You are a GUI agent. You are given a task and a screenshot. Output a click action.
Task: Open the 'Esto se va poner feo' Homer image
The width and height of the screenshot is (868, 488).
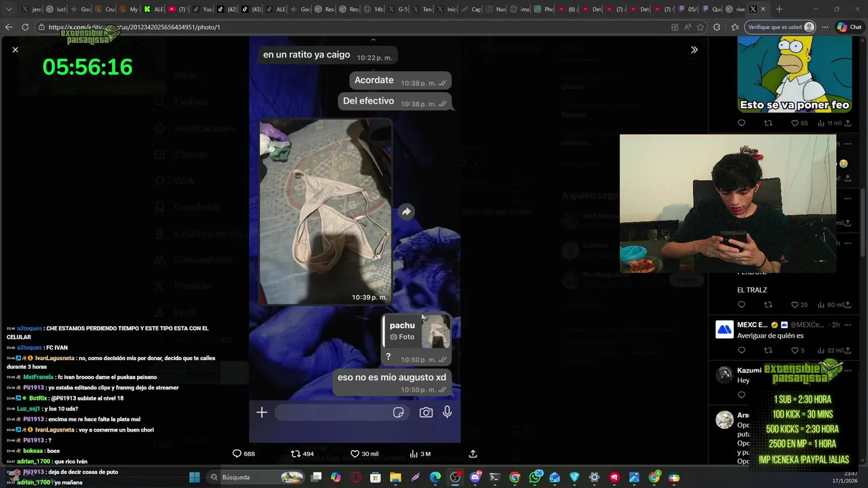[x=794, y=74]
